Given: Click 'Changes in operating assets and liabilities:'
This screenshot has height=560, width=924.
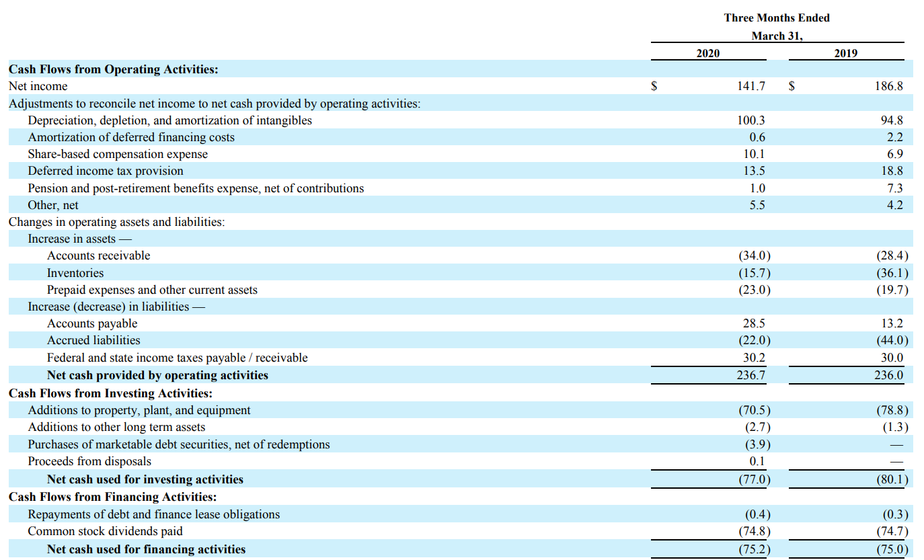Looking at the screenshot, I should pyautogui.click(x=116, y=222).
